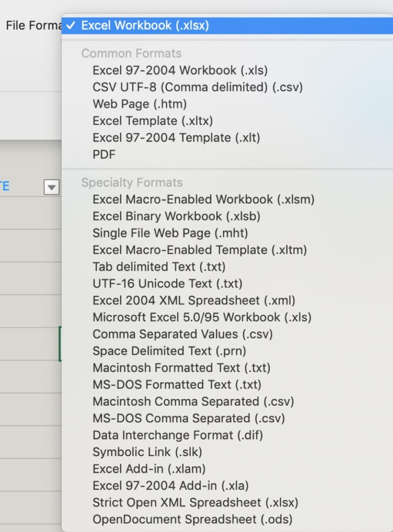
Task: Pick the Web Page (.htm) format
Action: click(x=138, y=104)
